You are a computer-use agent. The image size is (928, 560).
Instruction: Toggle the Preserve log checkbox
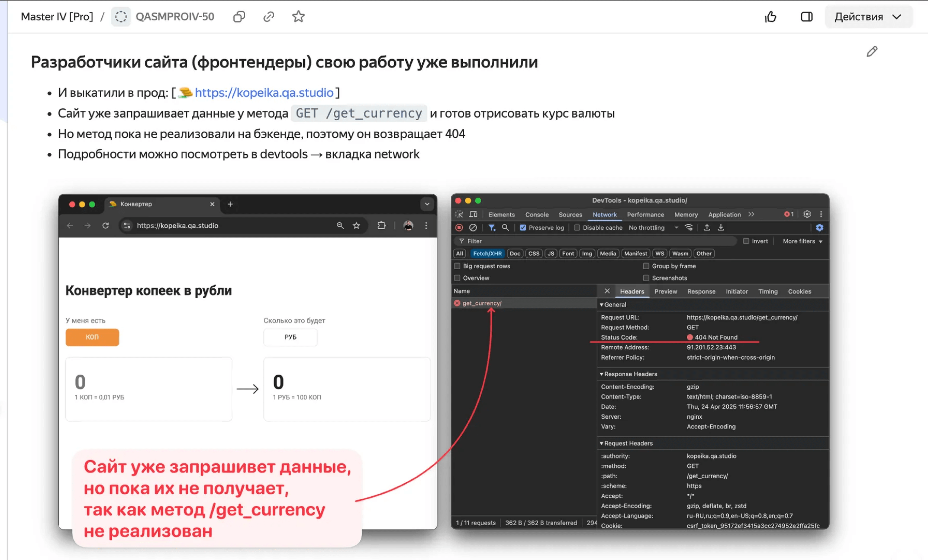pos(523,228)
